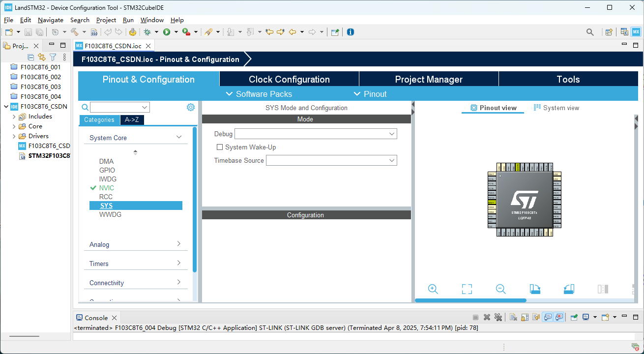Screen dimensions: 644x354
Task: Select DMA in System Core list
Action: click(x=106, y=161)
